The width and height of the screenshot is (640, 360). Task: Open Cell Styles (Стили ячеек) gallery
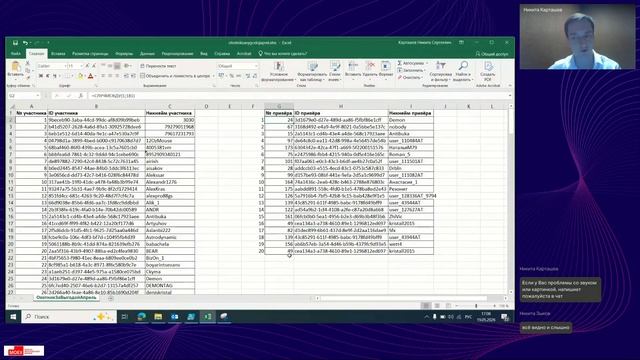[x=335, y=71]
